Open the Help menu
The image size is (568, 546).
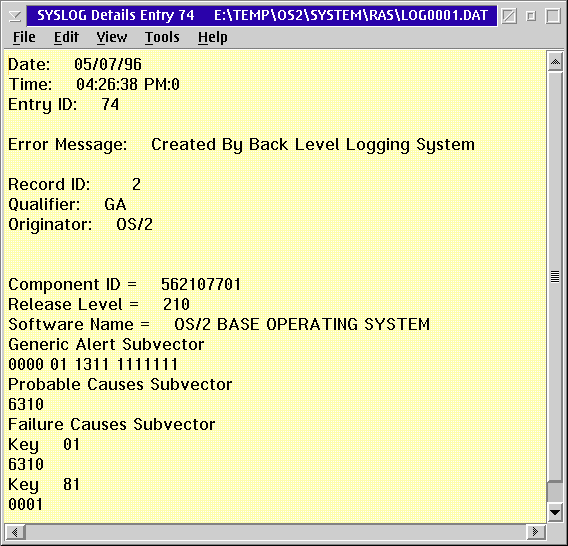coord(213,37)
